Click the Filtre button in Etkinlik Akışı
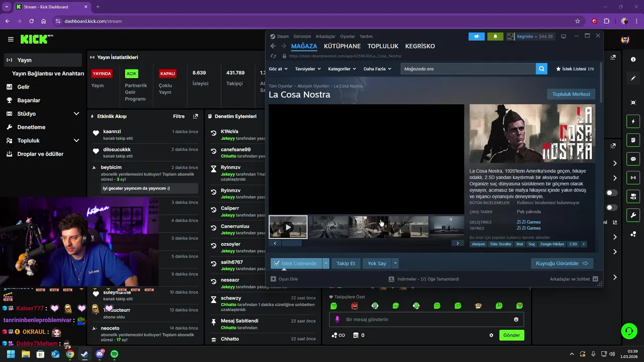 179,116
